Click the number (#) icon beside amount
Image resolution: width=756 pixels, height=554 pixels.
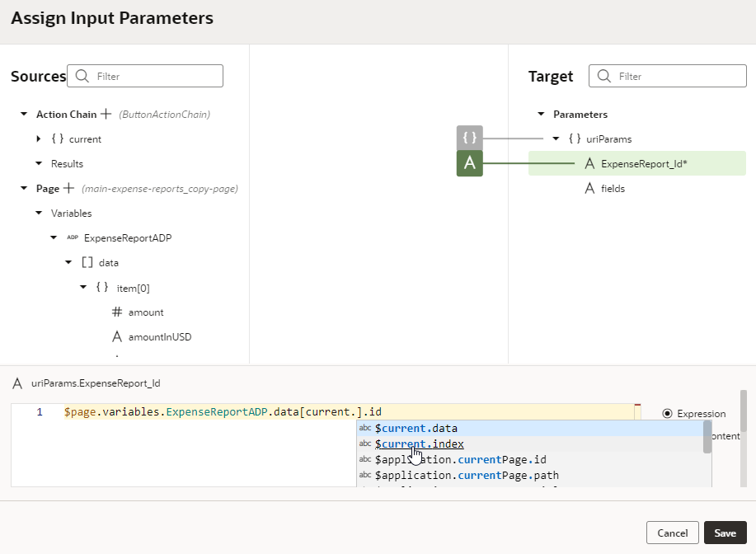point(116,312)
